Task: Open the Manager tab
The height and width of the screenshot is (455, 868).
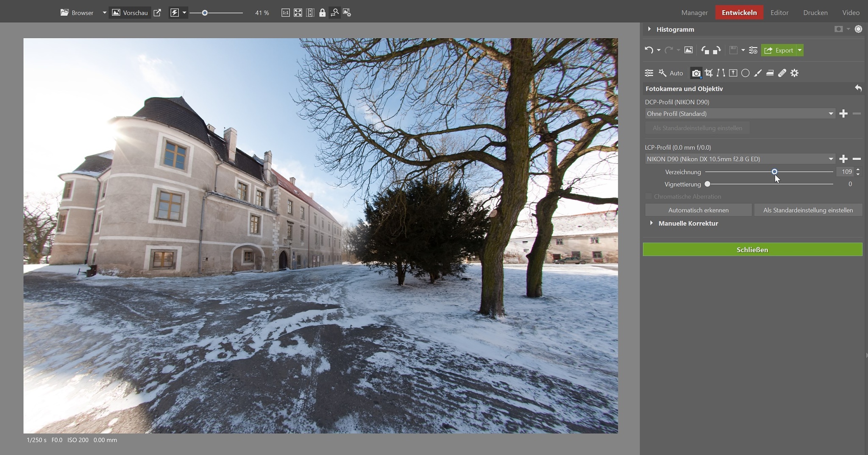Action: 694,13
